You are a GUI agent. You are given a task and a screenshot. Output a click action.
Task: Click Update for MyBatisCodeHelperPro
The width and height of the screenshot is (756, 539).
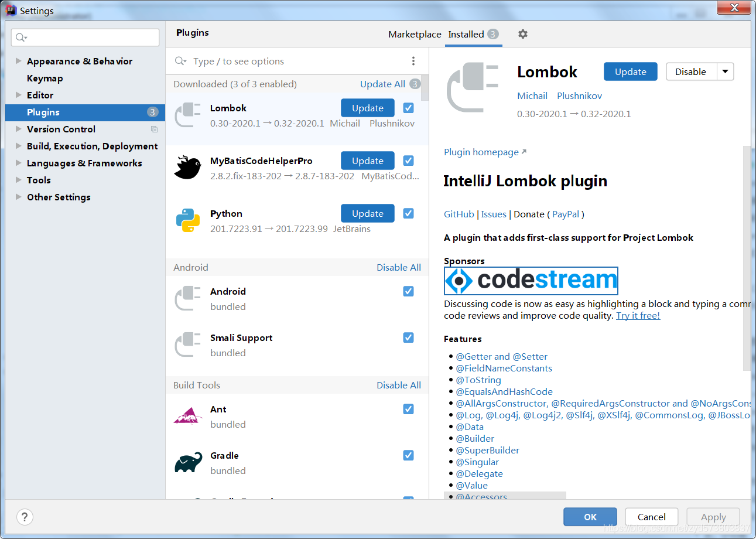(x=368, y=161)
